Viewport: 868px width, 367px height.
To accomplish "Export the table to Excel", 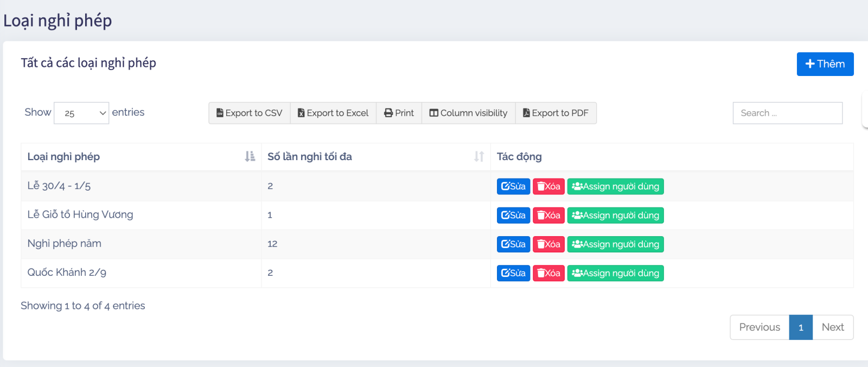I will pyautogui.click(x=333, y=113).
